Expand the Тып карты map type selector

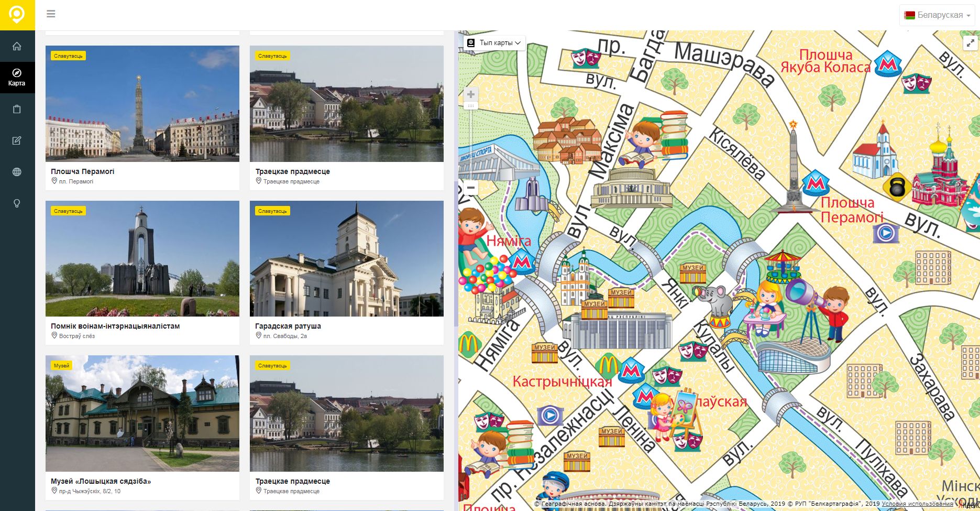click(494, 43)
